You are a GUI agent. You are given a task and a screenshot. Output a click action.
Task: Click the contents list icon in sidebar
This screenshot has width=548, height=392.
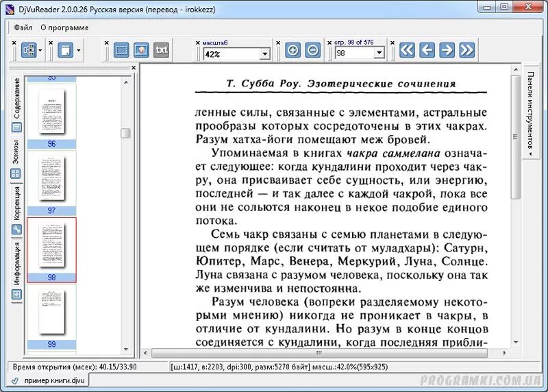click(x=16, y=127)
